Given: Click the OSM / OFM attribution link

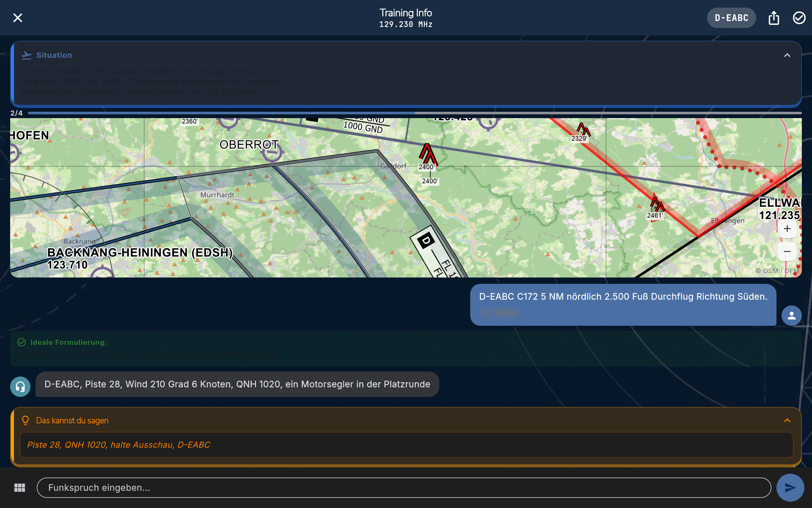Looking at the screenshot, I should tap(777, 271).
